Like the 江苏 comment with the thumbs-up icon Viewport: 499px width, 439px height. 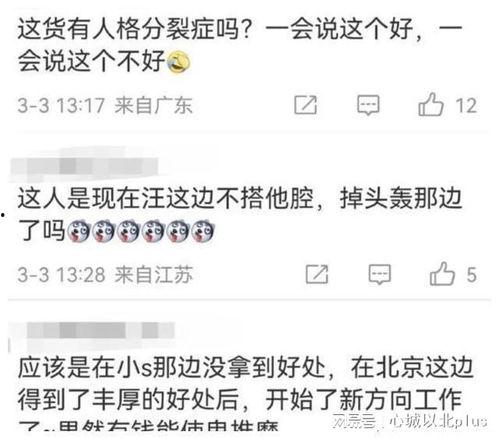pyautogui.click(x=442, y=274)
